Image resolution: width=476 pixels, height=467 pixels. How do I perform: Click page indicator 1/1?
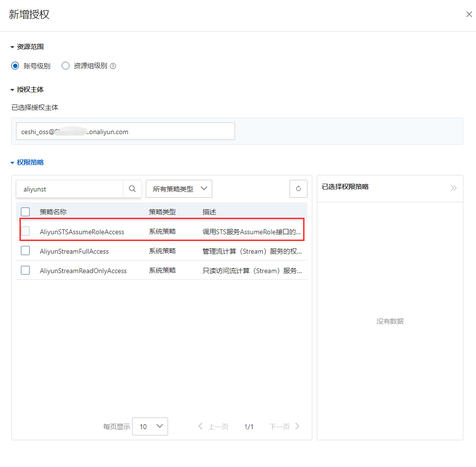tap(249, 427)
